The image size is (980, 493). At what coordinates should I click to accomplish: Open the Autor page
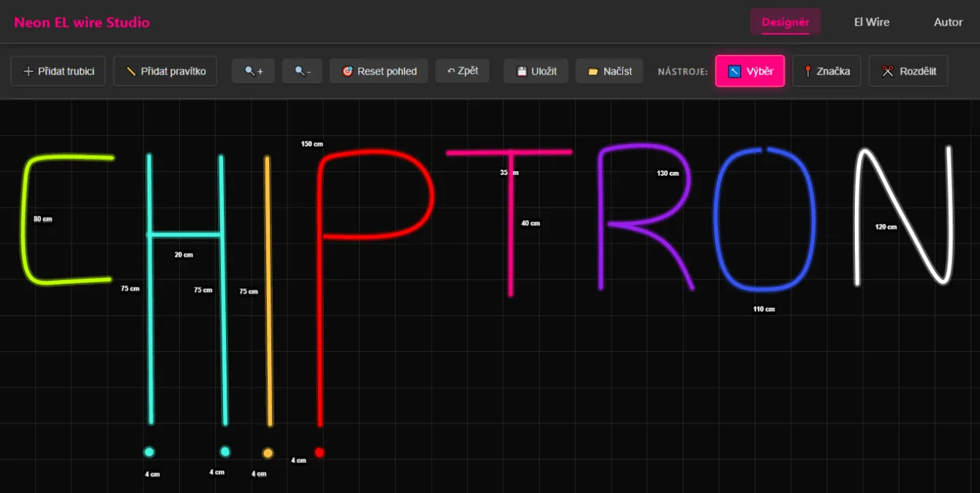[x=948, y=22]
